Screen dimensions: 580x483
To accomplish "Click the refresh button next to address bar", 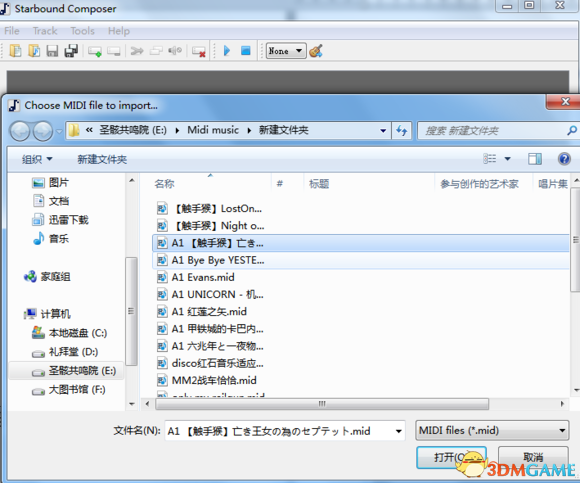I will tap(402, 131).
